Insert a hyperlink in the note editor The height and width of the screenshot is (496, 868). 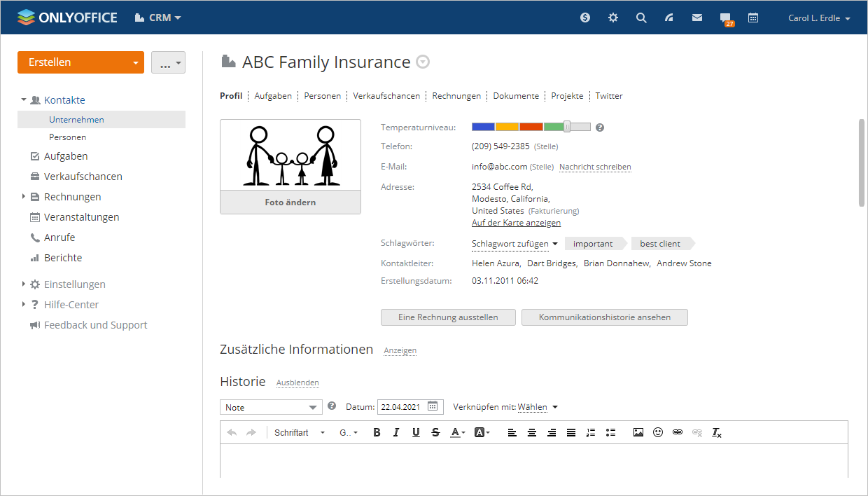pyautogui.click(x=678, y=433)
